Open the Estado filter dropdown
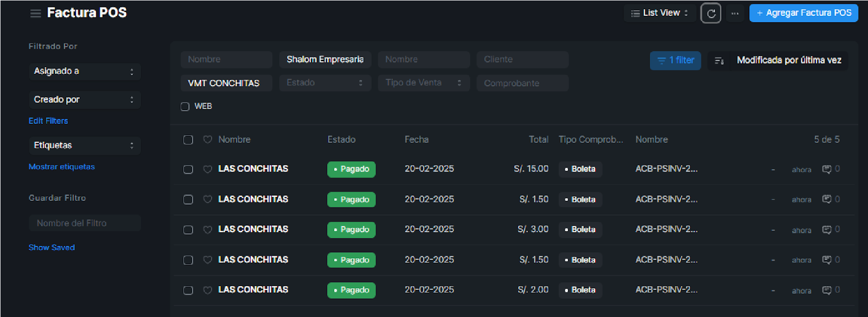The height and width of the screenshot is (317, 868). tap(324, 83)
